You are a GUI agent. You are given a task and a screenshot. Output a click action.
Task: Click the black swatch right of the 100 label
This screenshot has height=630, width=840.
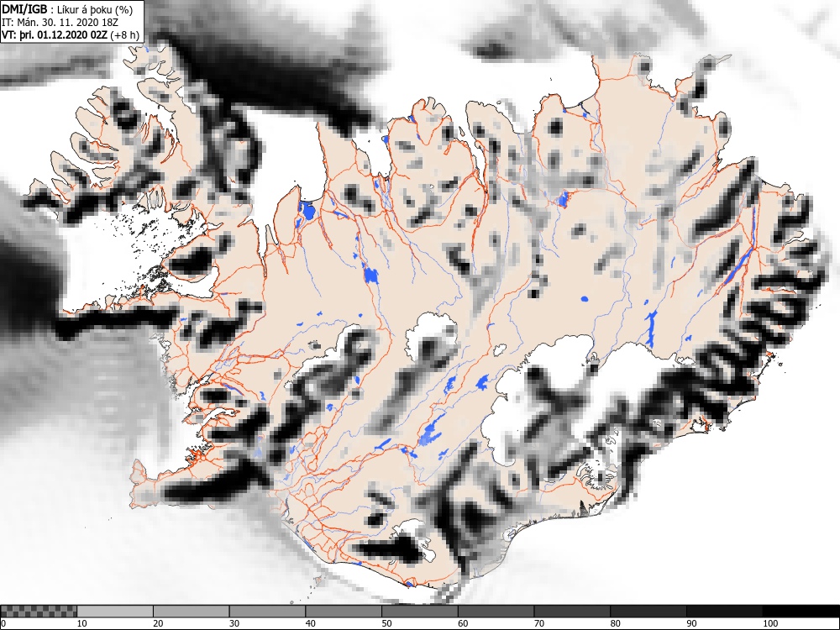(x=801, y=612)
